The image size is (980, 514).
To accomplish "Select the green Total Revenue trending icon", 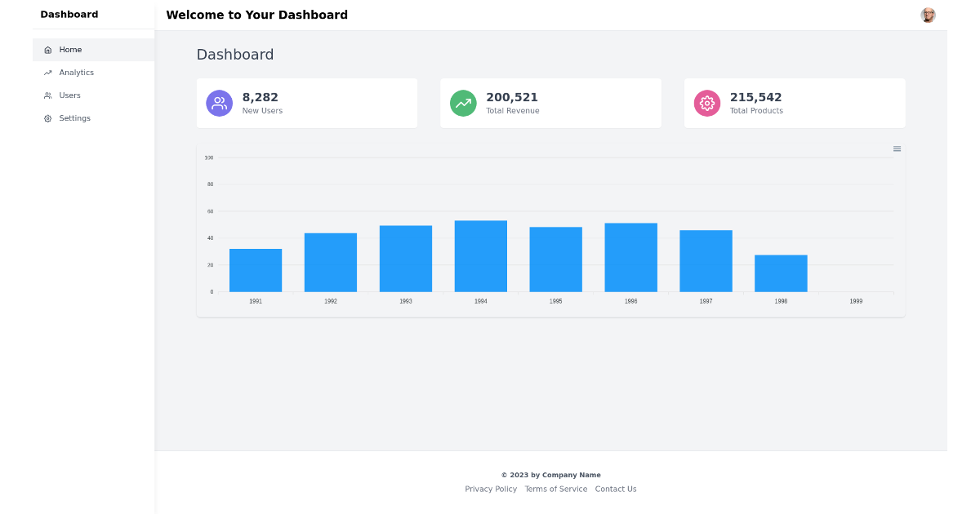I will 462,103.
